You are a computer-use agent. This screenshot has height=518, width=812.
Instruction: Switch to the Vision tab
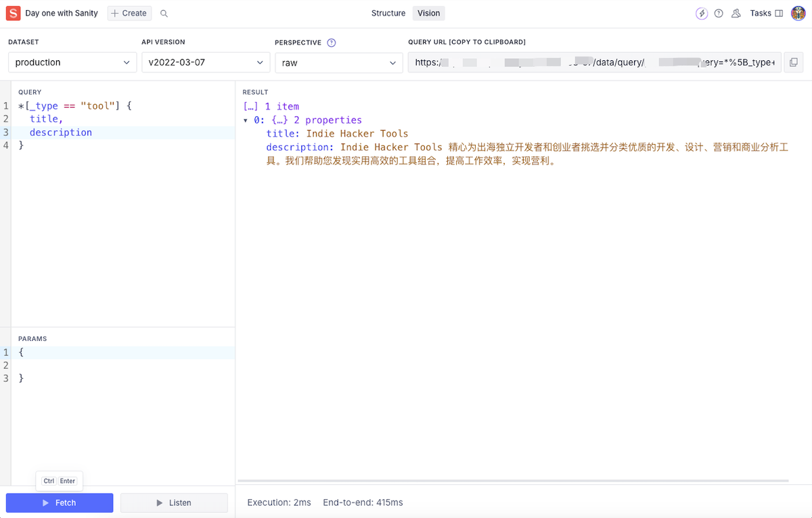429,14
